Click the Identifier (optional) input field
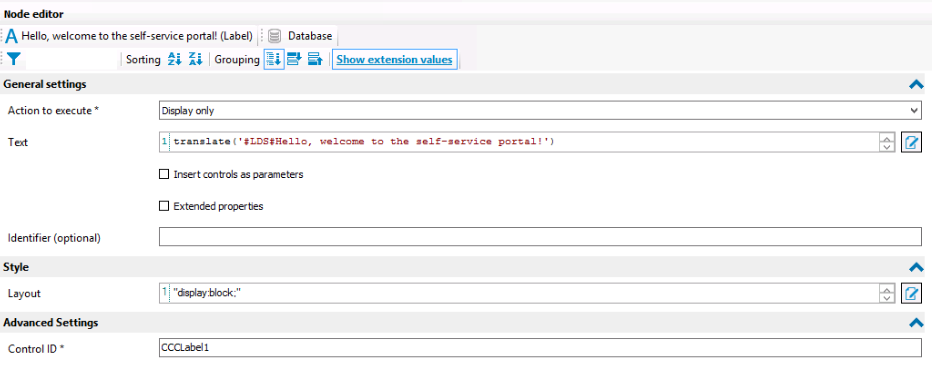The height and width of the screenshot is (369, 932). coord(540,237)
